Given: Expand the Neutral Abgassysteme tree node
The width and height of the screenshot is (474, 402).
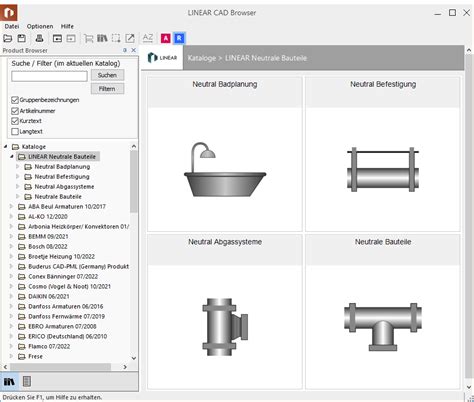Looking at the screenshot, I should (x=18, y=186).
